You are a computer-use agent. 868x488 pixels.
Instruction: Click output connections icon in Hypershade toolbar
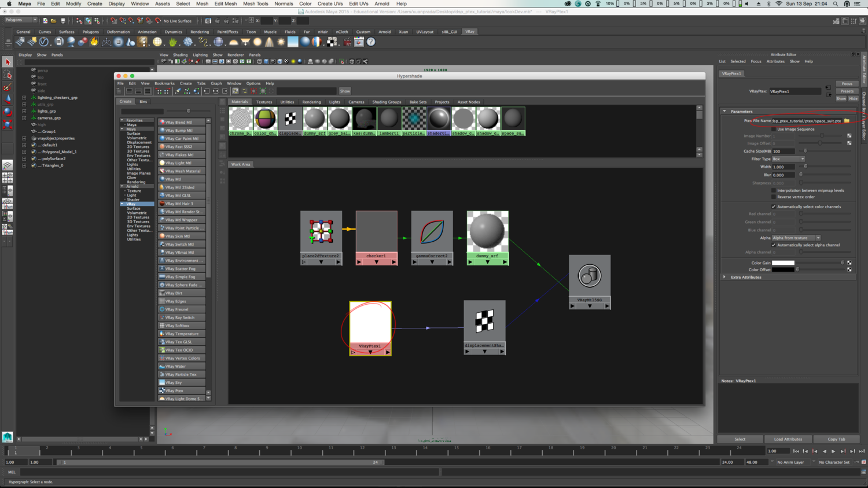(225, 91)
